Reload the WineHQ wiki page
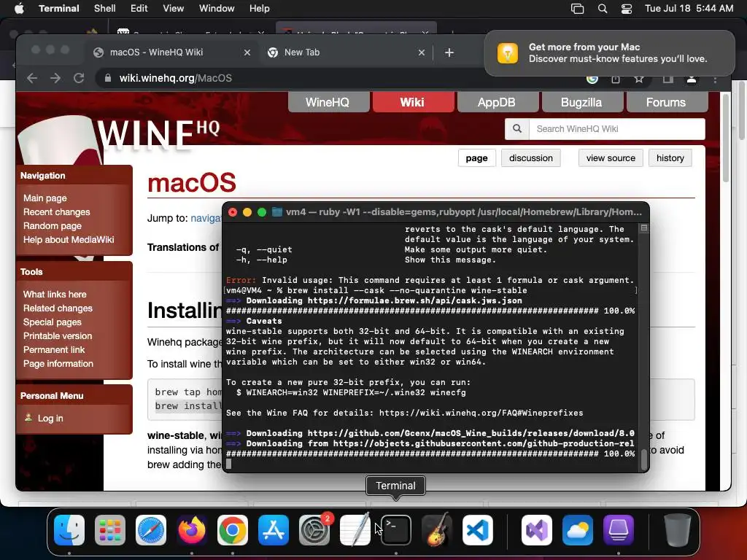Viewport: 747px width, 560px height. [x=79, y=78]
